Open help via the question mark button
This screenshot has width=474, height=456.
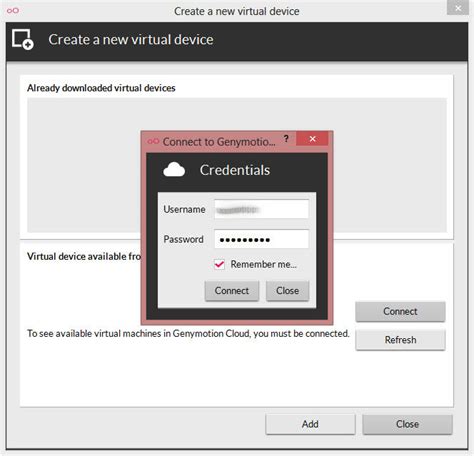point(286,138)
